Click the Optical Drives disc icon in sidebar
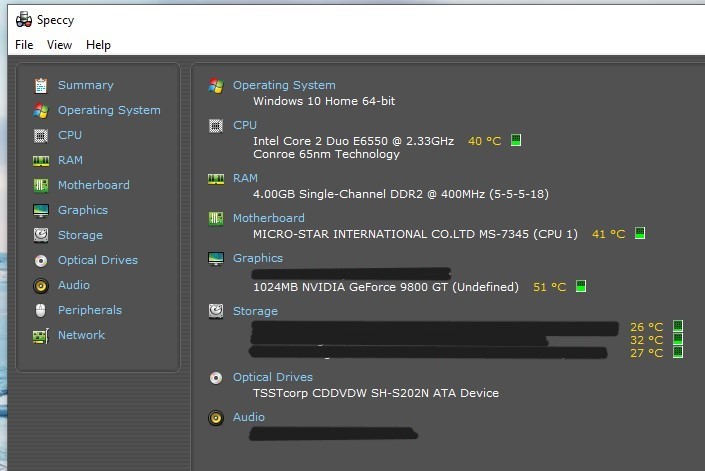705x471 pixels. (41, 261)
